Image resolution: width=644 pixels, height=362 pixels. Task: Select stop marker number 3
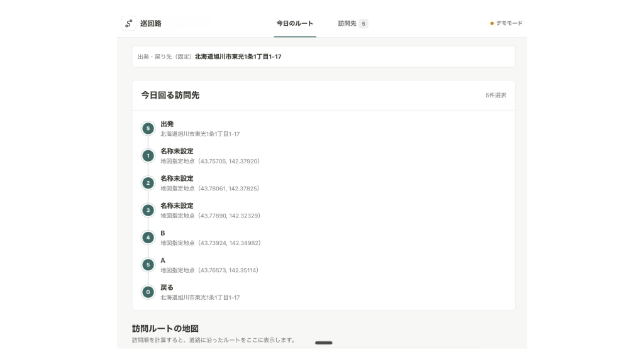pos(148,210)
